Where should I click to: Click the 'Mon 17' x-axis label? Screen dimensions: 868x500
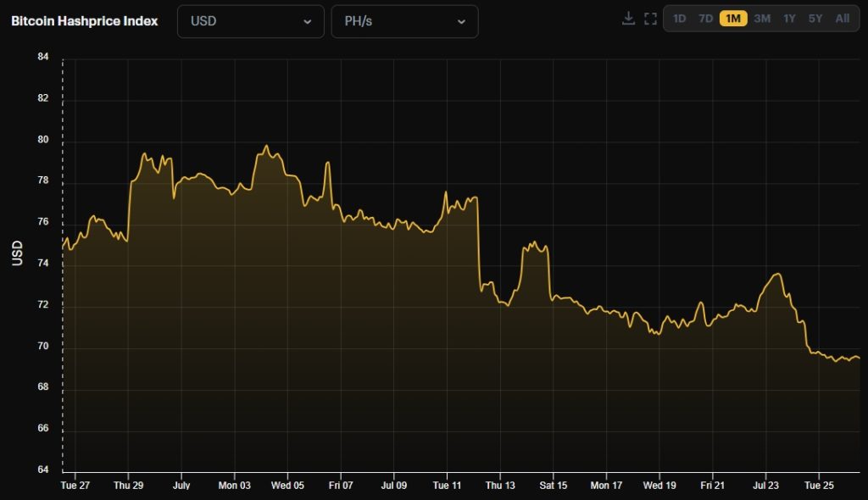(607, 486)
